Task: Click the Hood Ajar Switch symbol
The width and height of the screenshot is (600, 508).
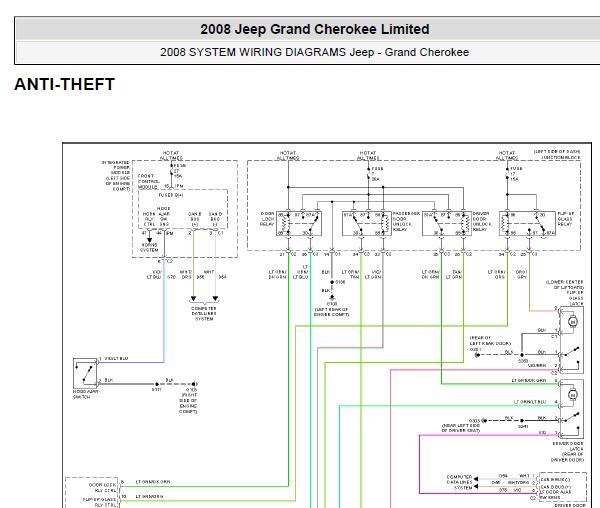Action: point(85,373)
